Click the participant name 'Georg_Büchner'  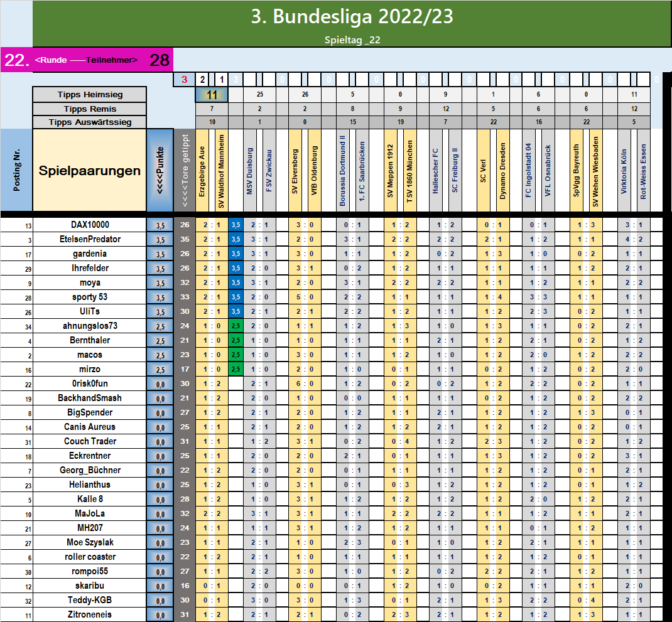point(90,470)
